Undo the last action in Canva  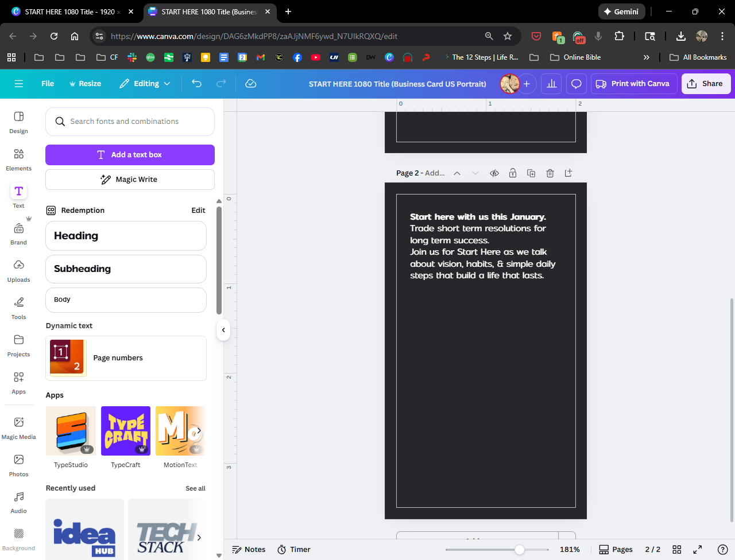[196, 84]
